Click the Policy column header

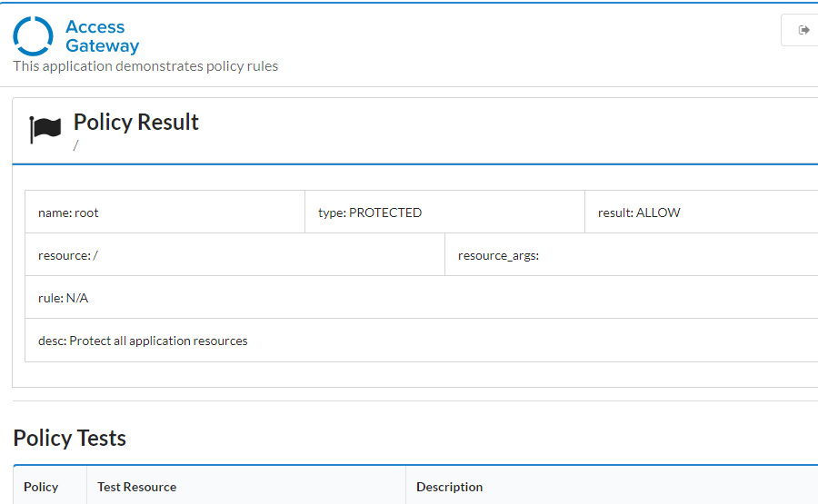41,487
